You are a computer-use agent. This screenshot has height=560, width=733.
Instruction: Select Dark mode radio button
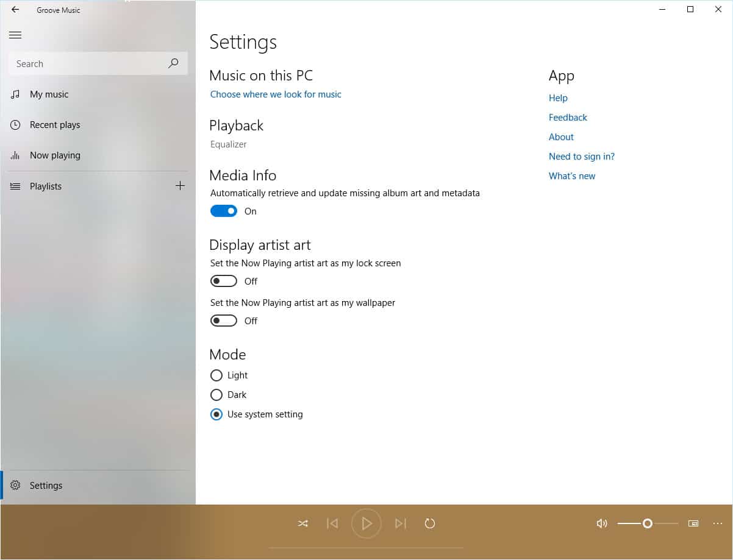click(216, 395)
